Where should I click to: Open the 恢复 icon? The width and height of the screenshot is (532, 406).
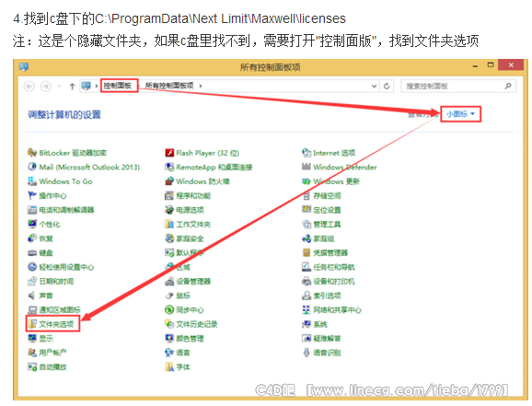pyautogui.click(x=32, y=238)
